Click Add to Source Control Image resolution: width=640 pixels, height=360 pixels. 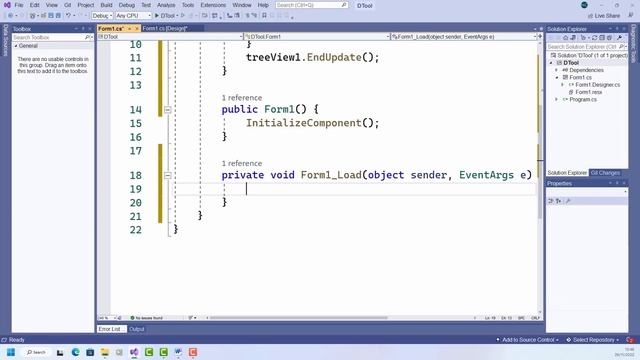[527, 340]
